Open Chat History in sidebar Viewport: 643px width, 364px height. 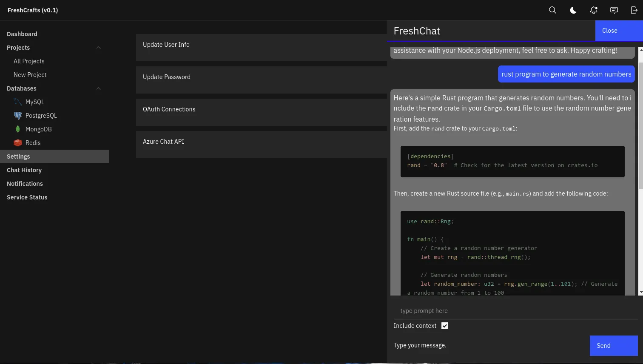coord(24,170)
